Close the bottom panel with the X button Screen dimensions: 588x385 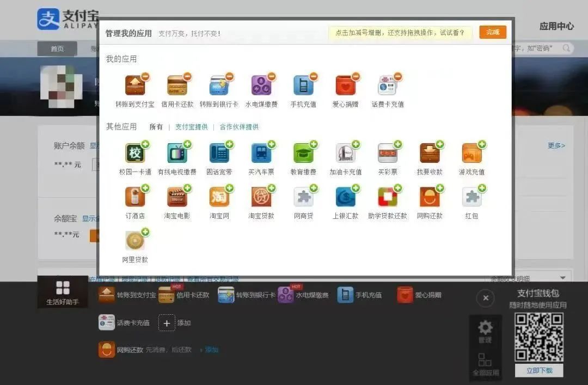click(485, 298)
